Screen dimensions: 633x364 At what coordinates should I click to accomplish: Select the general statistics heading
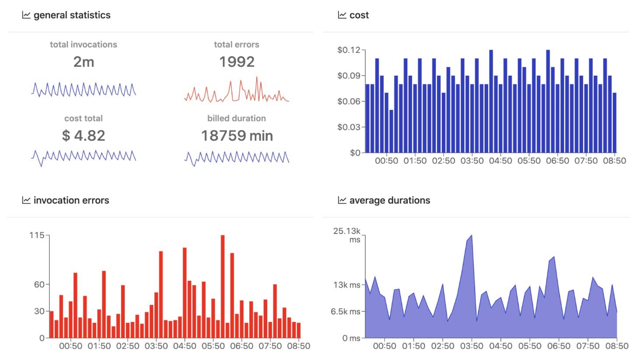72,15
